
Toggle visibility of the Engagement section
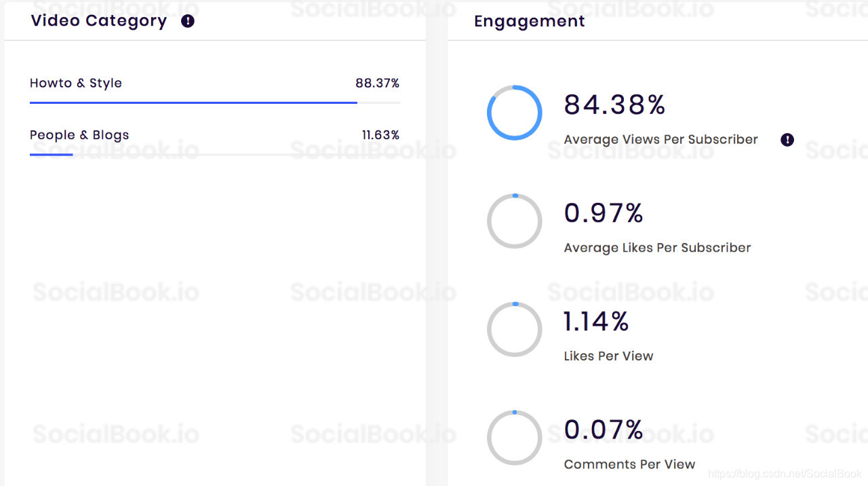pos(530,21)
